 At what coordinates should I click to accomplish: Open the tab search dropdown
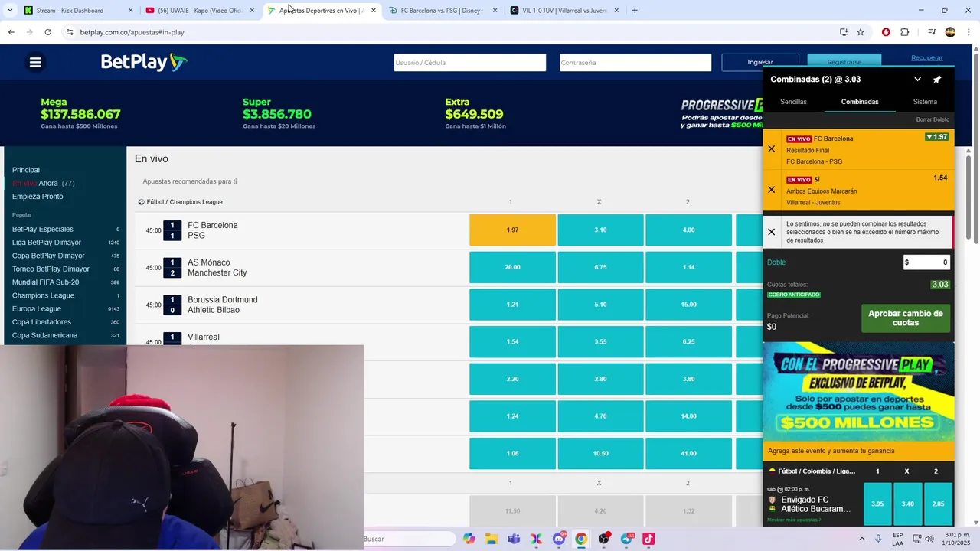10,11
